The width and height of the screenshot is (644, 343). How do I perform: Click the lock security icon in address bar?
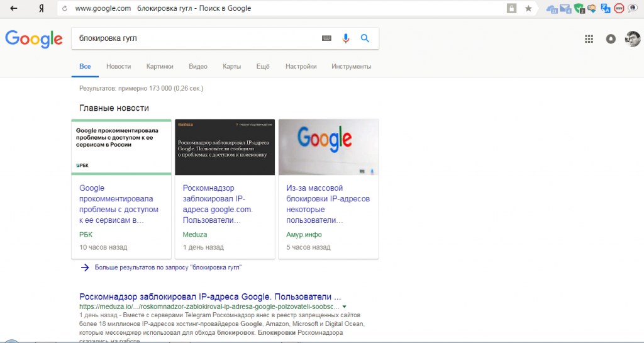[511, 8]
